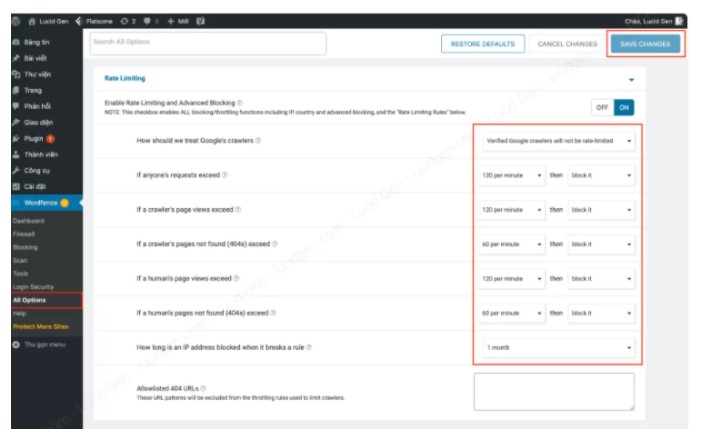Click the updates icon showing 2
701x436 pixels.
tap(125, 20)
